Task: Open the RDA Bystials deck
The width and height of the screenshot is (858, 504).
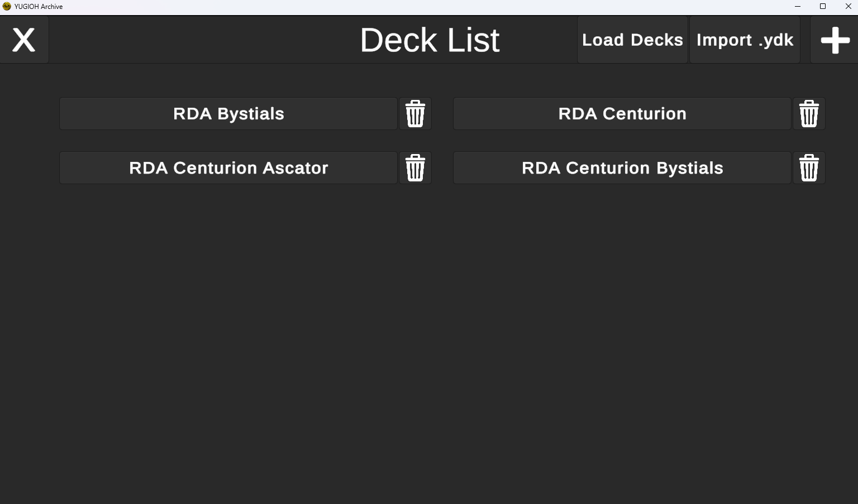Action: pyautogui.click(x=228, y=114)
